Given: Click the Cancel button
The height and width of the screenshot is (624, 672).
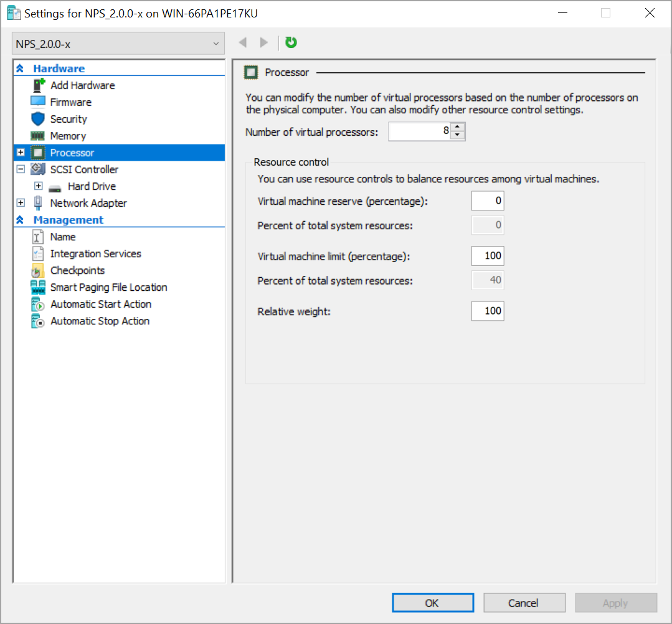Looking at the screenshot, I should [524, 602].
